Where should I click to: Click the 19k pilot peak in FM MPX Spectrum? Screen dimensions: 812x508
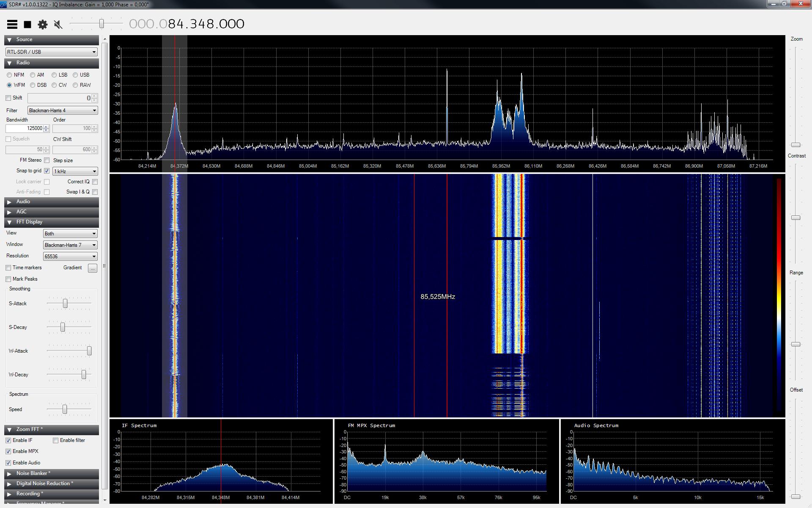click(385, 455)
